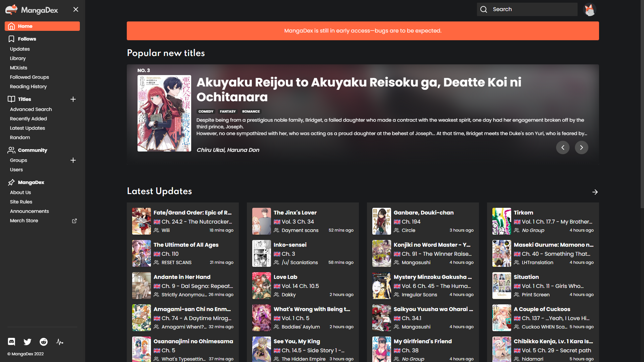Screen dimensions: 644x362
Task: Open the LHTranslation group
Action: [x=538, y=262]
